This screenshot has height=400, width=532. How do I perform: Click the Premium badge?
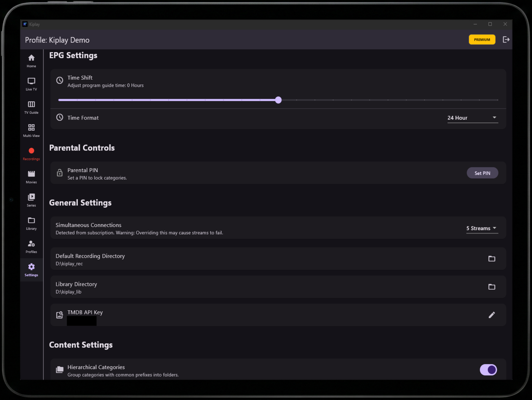pos(482,40)
